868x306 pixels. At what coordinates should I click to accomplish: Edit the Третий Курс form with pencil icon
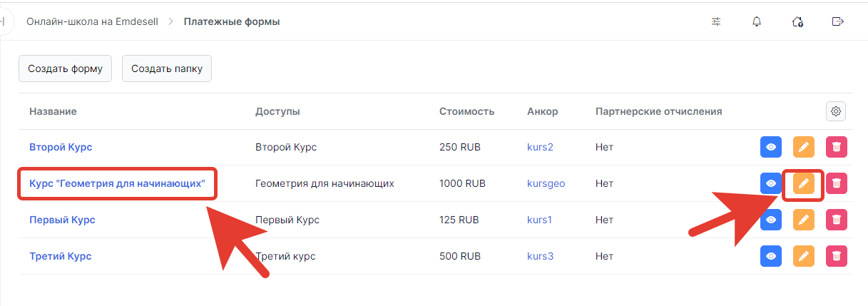click(x=804, y=255)
